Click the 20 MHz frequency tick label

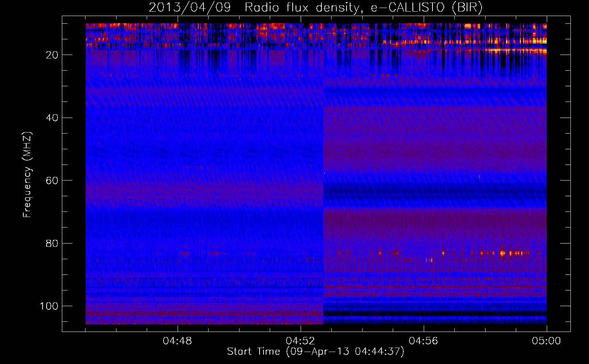tap(52, 55)
